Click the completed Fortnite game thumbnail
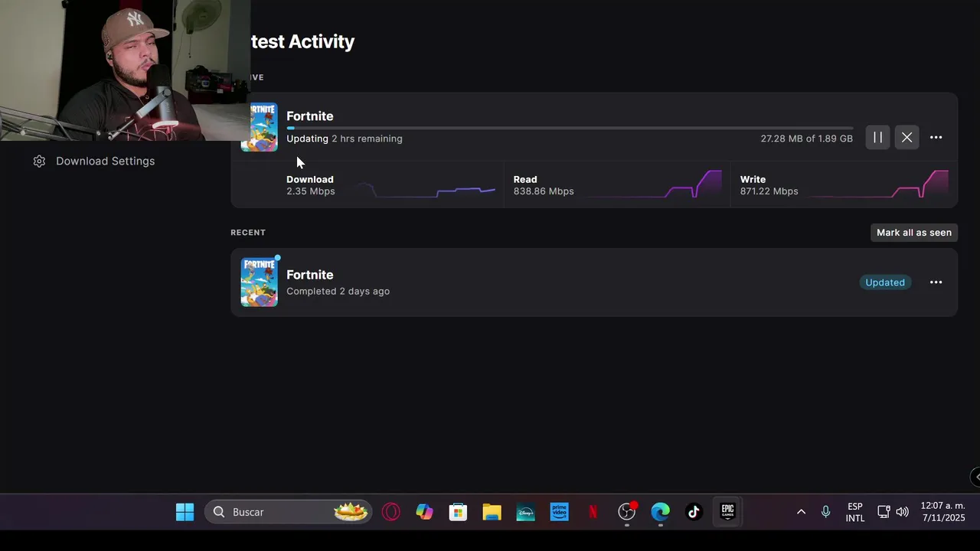The width and height of the screenshot is (980, 551). pos(260,282)
